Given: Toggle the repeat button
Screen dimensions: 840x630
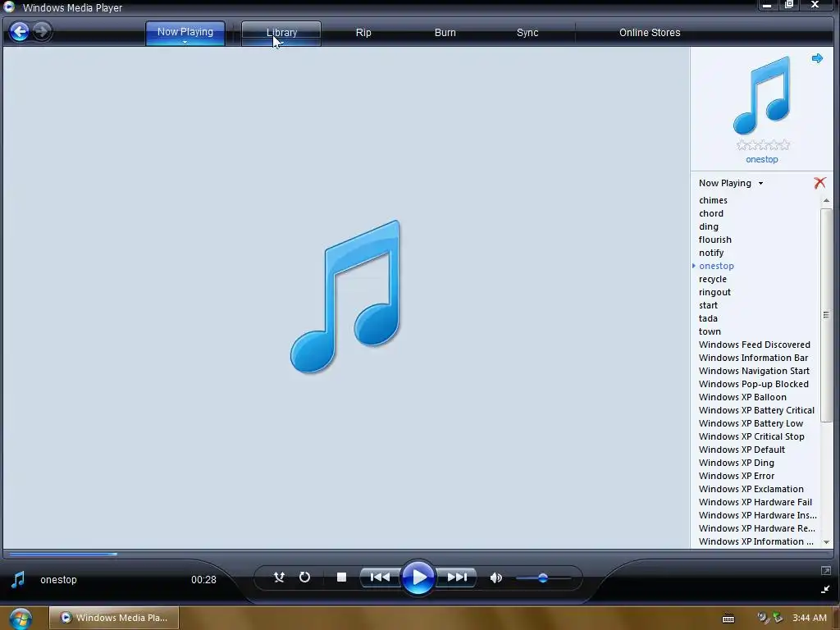Looking at the screenshot, I should tap(304, 577).
